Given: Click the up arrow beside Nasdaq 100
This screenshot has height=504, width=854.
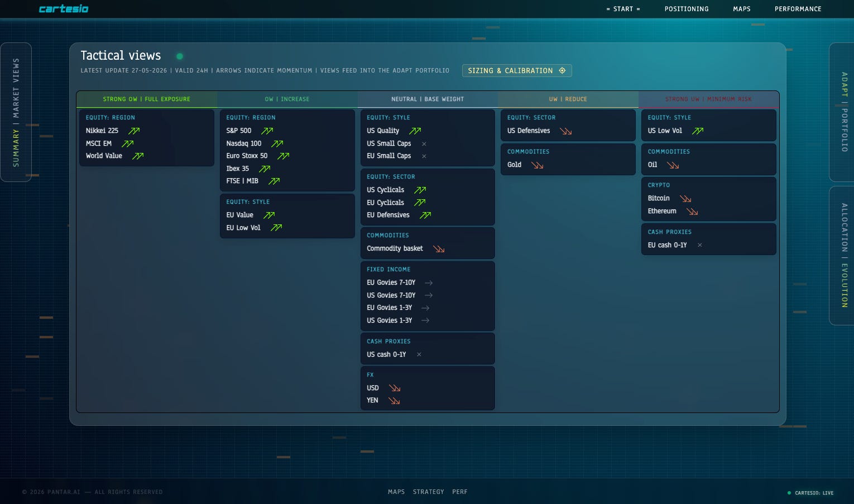Looking at the screenshot, I should pyautogui.click(x=277, y=144).
